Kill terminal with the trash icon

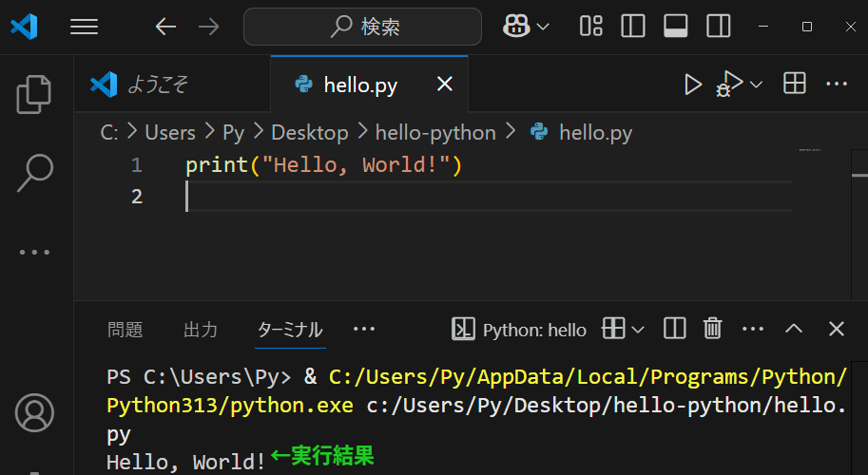[x=712, y=329]
